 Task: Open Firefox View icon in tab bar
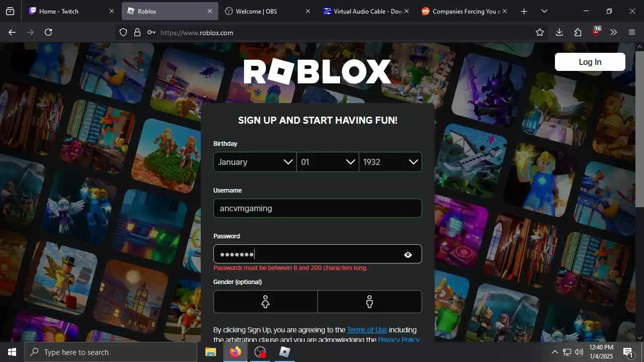click(10, 11)
